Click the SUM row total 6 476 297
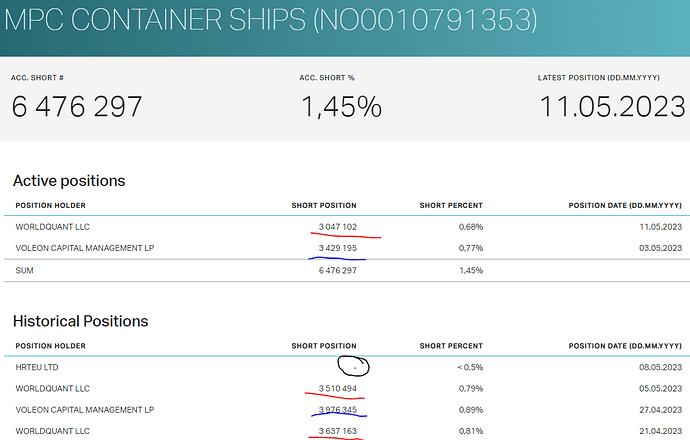The image size is (690, 440). (x=338, y=271)
